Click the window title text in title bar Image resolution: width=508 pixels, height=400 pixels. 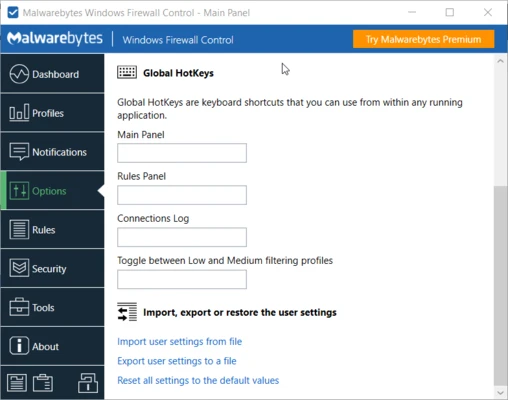(136, 13)
